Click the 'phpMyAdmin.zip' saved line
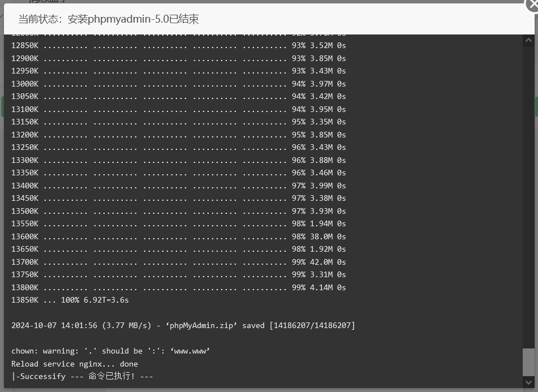This screenshot has width=538, height=392. (183, 325)
